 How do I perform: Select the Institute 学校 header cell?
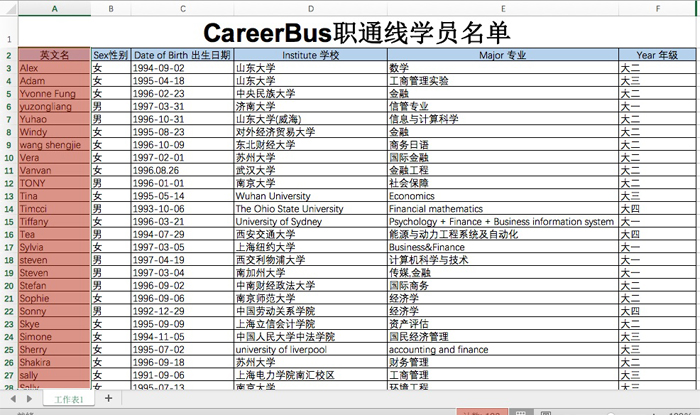(x=311, y=55)
